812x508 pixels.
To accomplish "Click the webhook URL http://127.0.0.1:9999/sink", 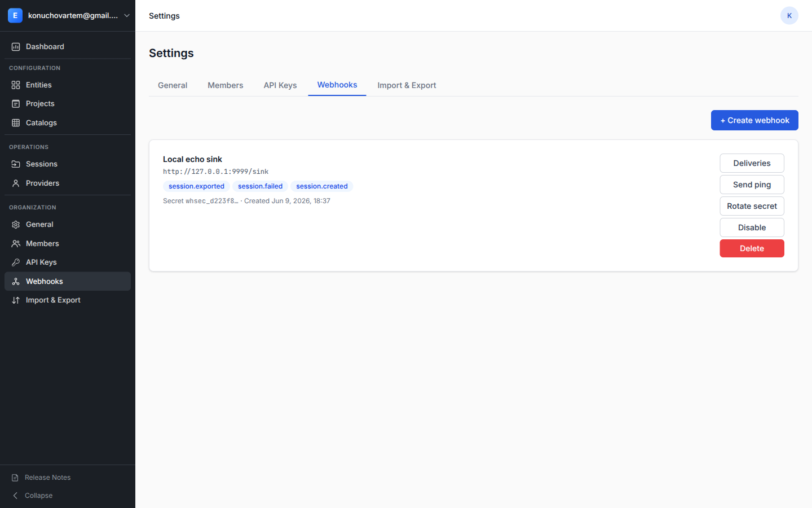I will [215, 172].
